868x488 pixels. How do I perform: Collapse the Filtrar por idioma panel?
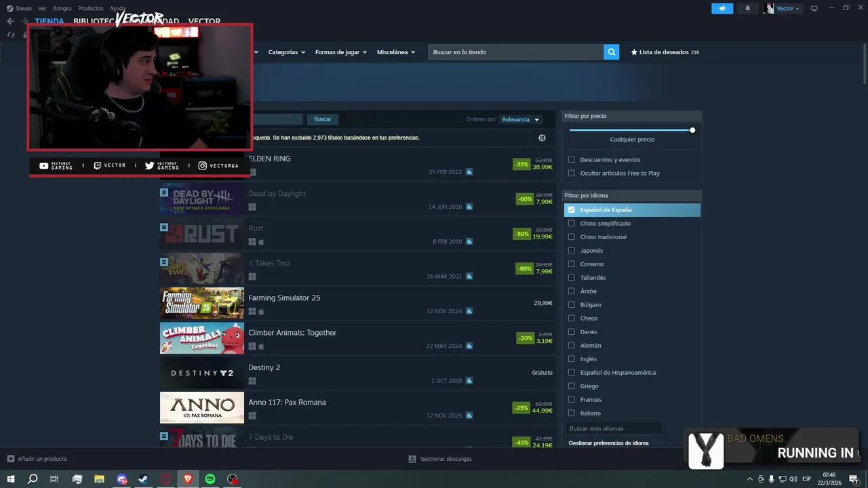tap(632, 195)
